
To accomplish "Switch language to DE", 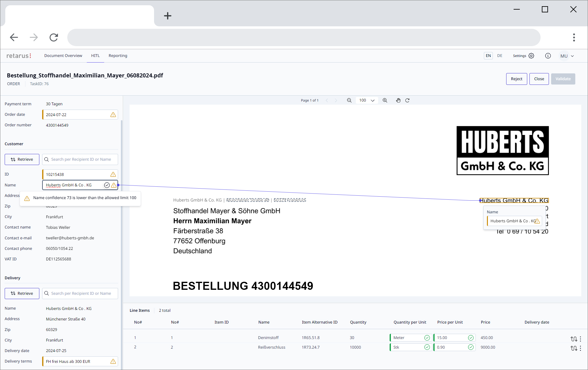I will (x=500, y=56).
